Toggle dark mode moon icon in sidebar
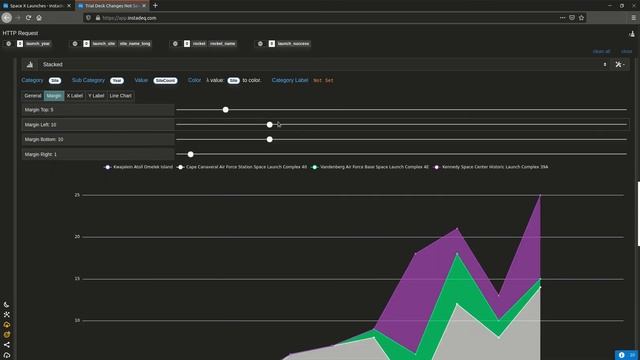The height and width of the screenshot is (360, 640). click(x=7, y=304)
